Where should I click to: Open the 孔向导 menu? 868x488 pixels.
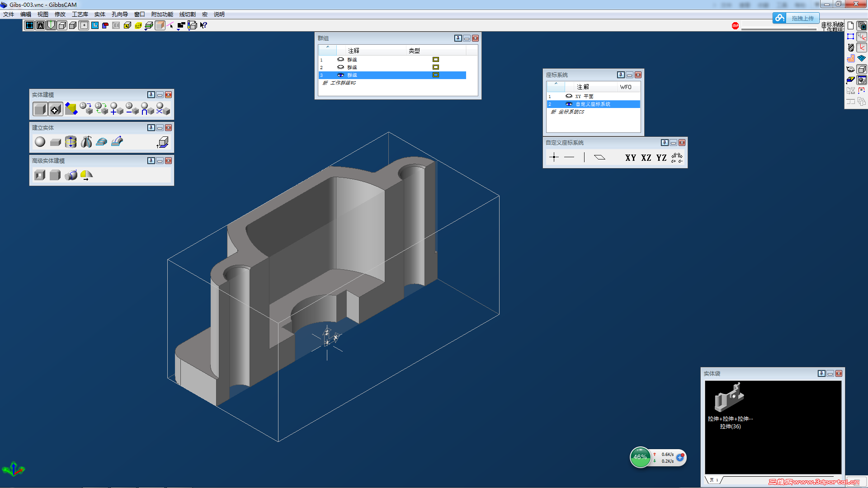(x=120, y=14)
